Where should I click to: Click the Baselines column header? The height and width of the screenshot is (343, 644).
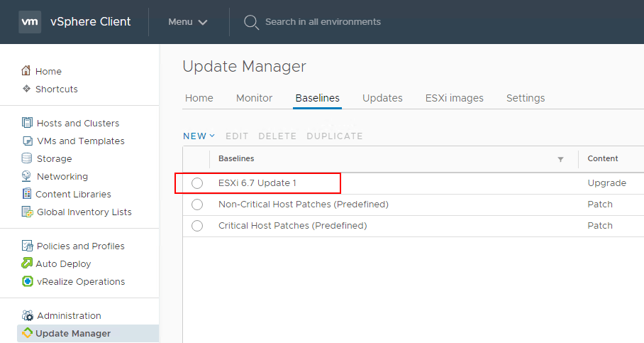236,158
